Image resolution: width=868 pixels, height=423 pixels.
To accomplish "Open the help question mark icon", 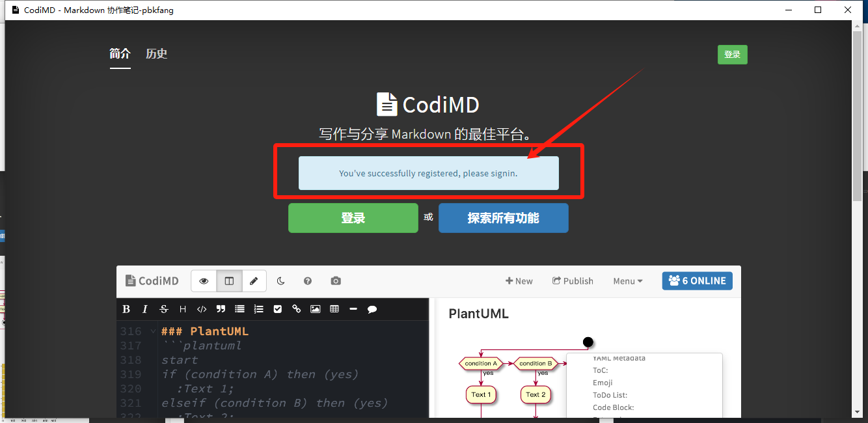I will [x=308, y=281].
